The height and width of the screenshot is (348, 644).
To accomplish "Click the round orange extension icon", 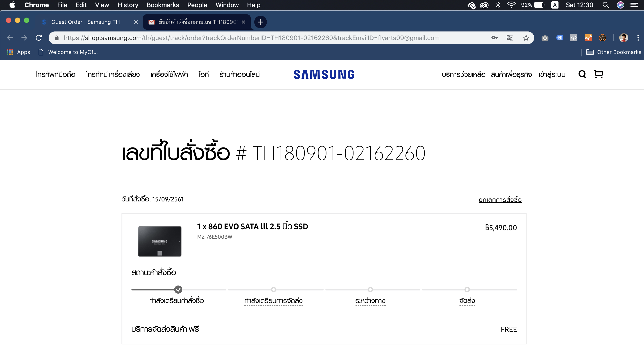I will point(603,38).
